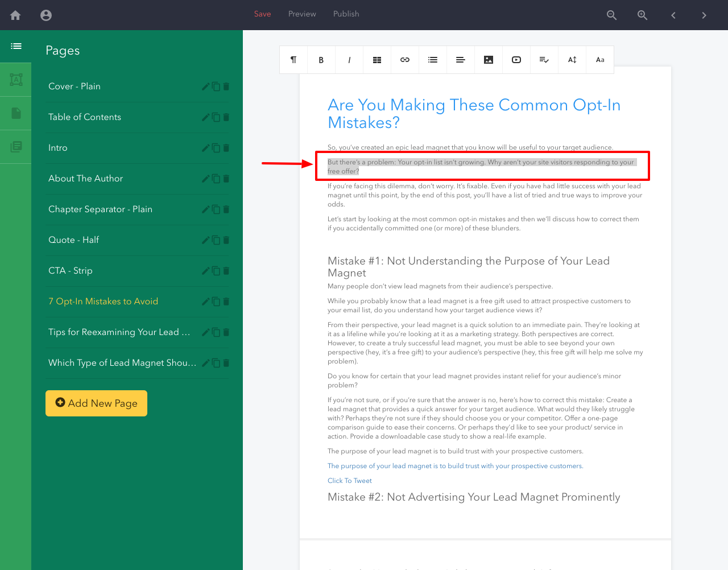The width and height of the screenshot is (728, 570).
Task: Insert a table from toolbar
Action: coord(377,60)
